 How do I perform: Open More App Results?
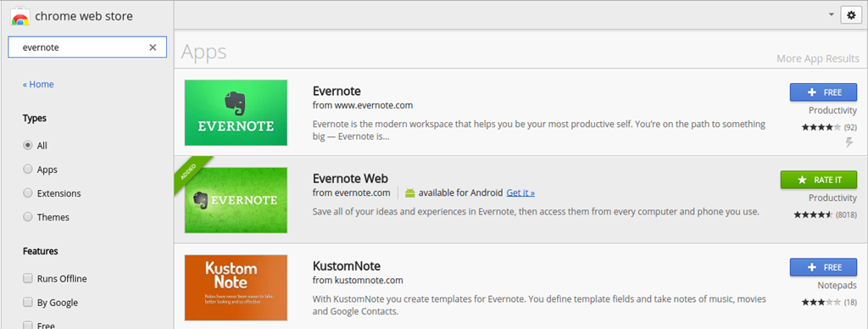[818, 59]
